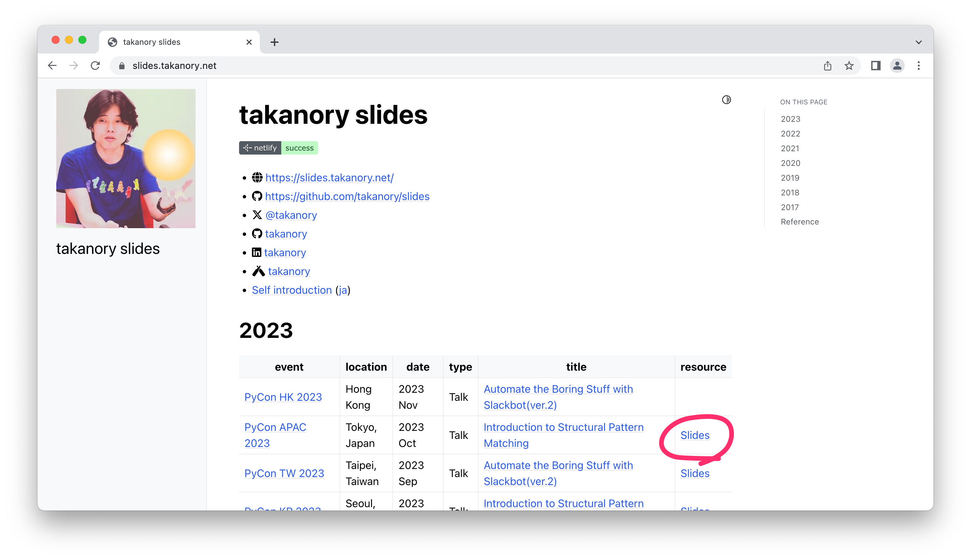Image resolution: width=971 pixels, height=560 pixels.
Task: Click the tent icon above Self introduction
Action: tap(258, 271)
